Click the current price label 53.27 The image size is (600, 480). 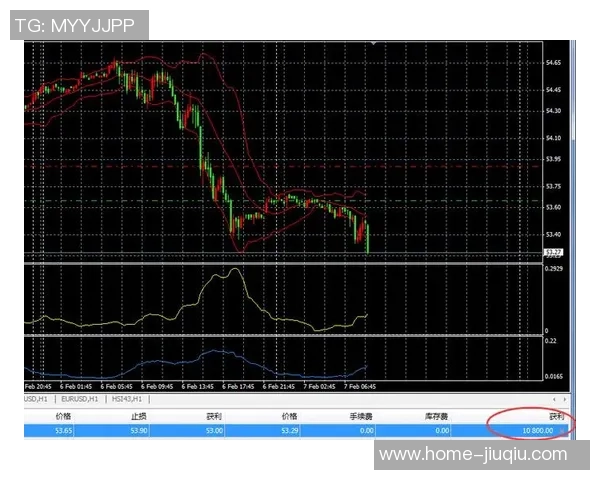point(553,252)
